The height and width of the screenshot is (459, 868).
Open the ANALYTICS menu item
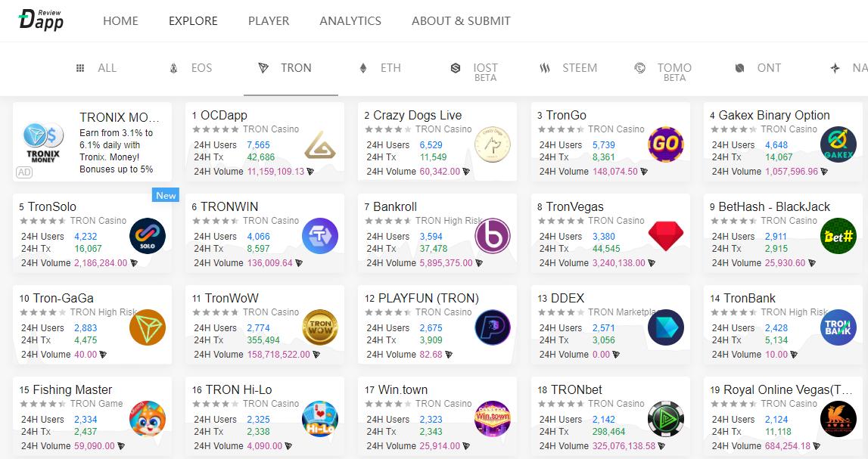click(350, 21)
